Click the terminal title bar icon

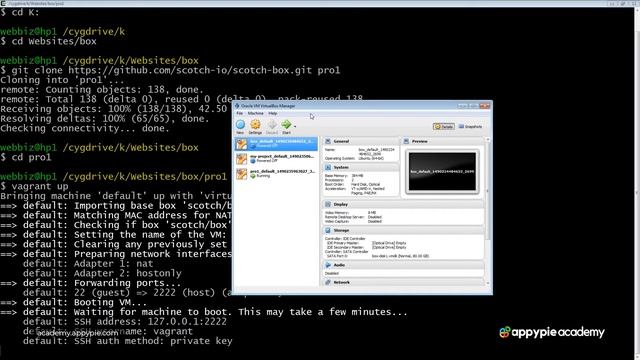pos(3,3)
